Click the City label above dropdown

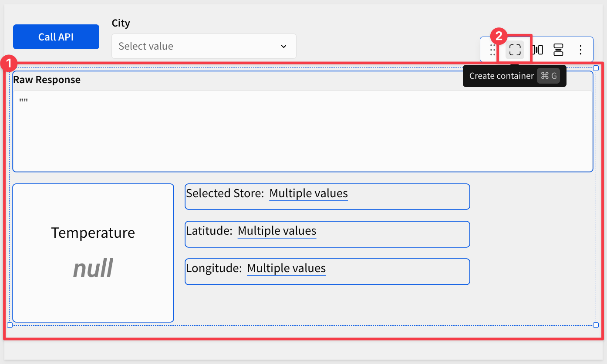(x=121, y=23)
